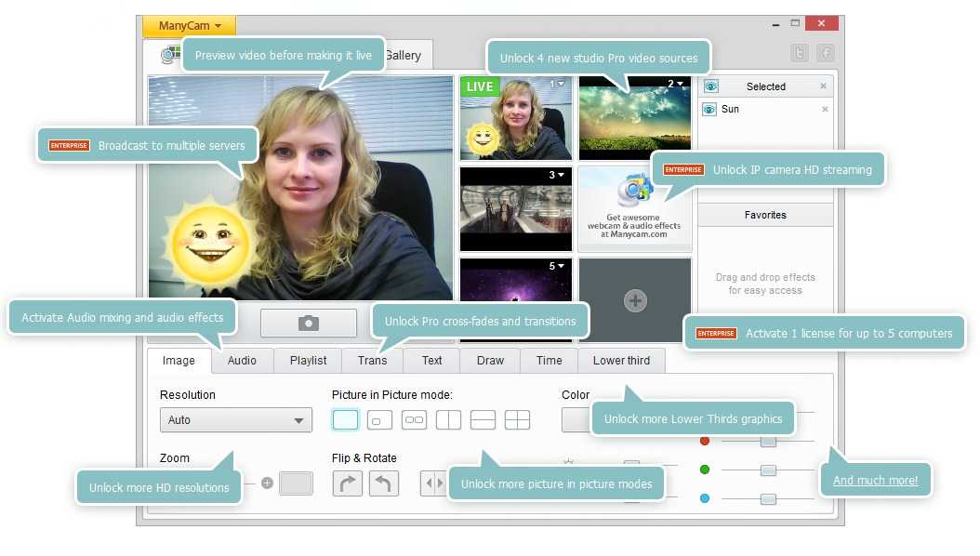980x556 pixels.
Task: Open the webcam preview icon beside the Gallery tab
Action: point(168,54)
